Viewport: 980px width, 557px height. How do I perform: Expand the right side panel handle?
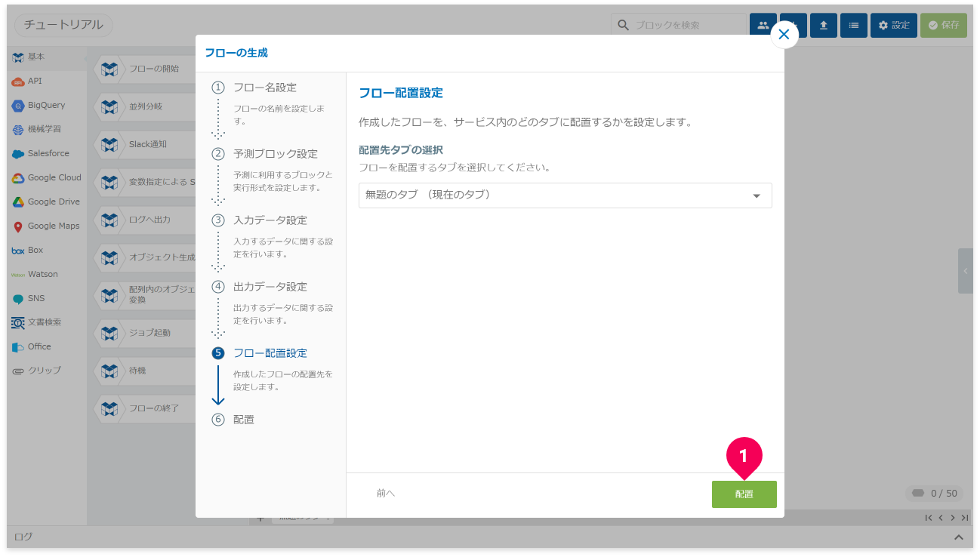(x=966, y=271)
